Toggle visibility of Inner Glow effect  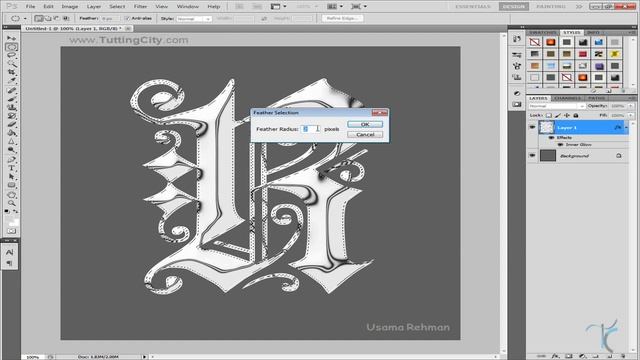point(560,144)
